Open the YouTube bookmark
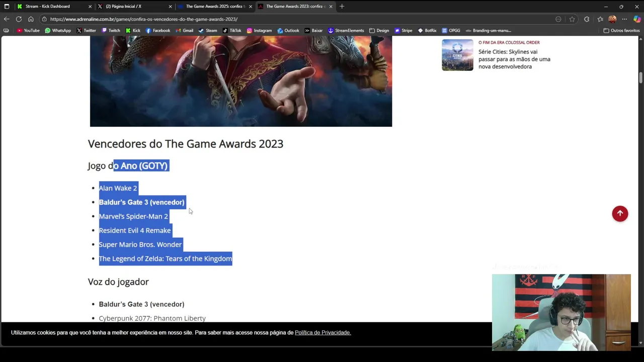 [x=28, y=31]
